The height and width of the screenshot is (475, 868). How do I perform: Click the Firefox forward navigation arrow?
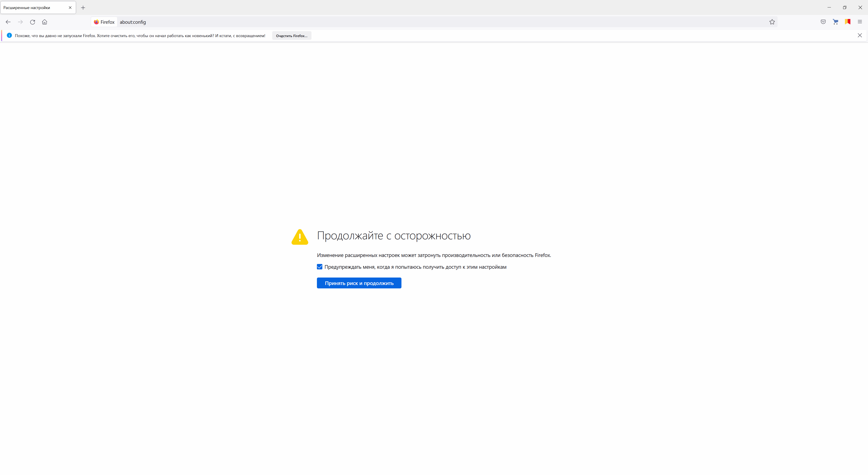point(20,22)
